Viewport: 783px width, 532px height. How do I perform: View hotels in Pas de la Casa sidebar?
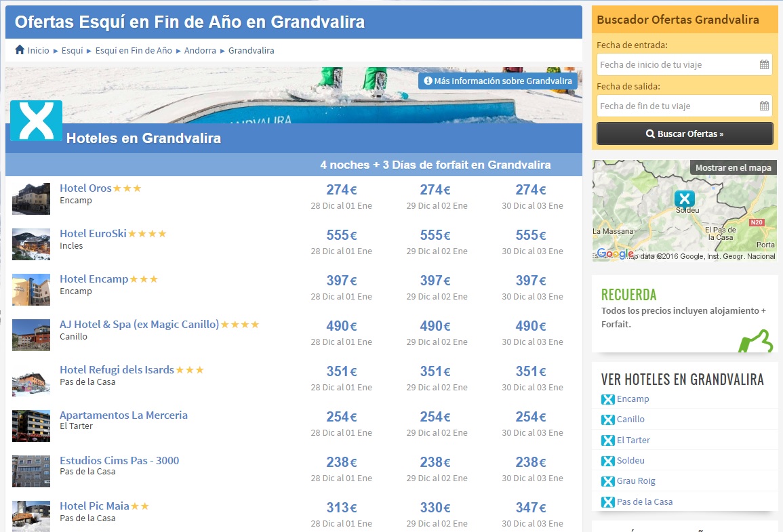tap(645, 502)
